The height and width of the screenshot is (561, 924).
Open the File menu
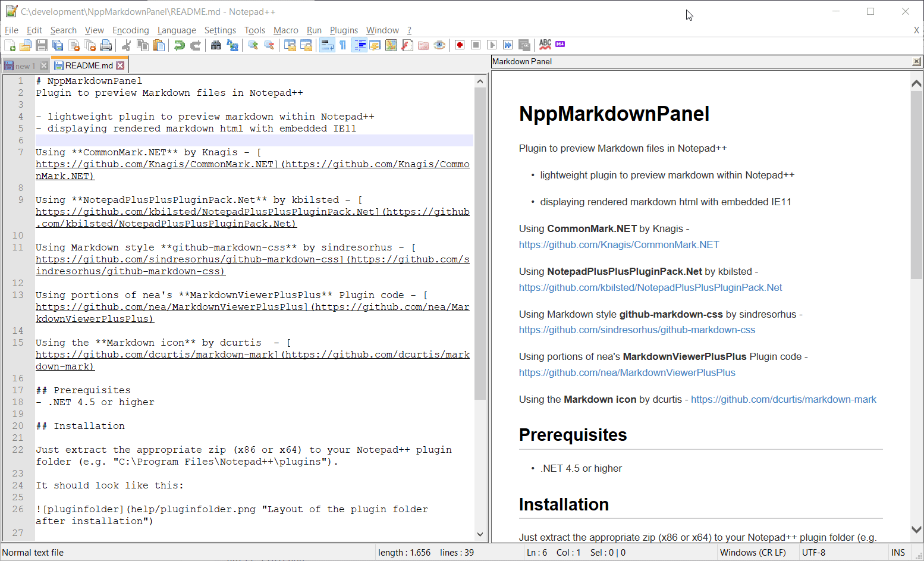(x=11, y=30)
